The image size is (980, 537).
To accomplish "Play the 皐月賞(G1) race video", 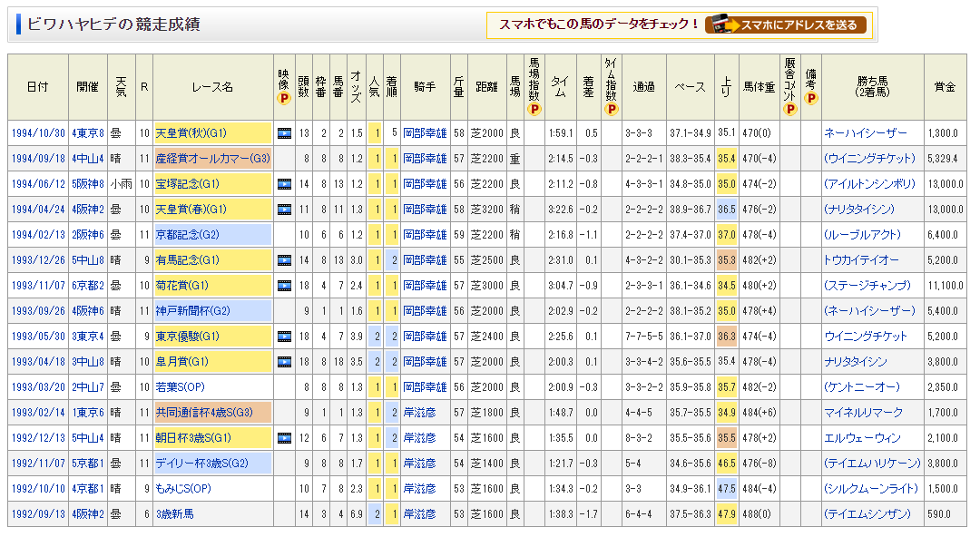I will click(x=283, y=362).
